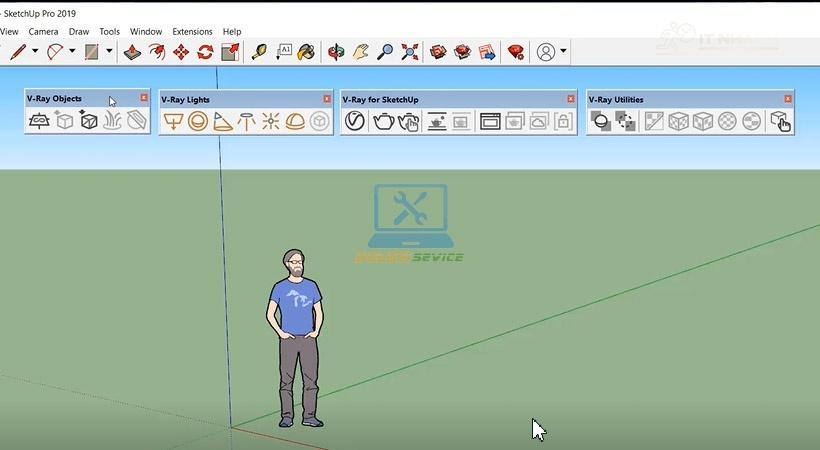Close the V-Ray Lights toolbar
This screenshot has width=820, height=450.
pyautogui.click(x=327, y=99)
